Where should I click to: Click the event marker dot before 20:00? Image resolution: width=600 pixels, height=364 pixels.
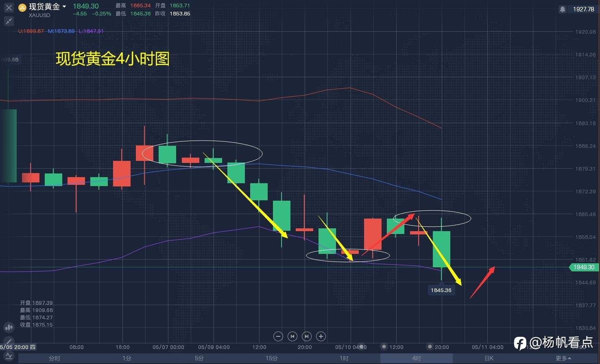pos(430,347)
